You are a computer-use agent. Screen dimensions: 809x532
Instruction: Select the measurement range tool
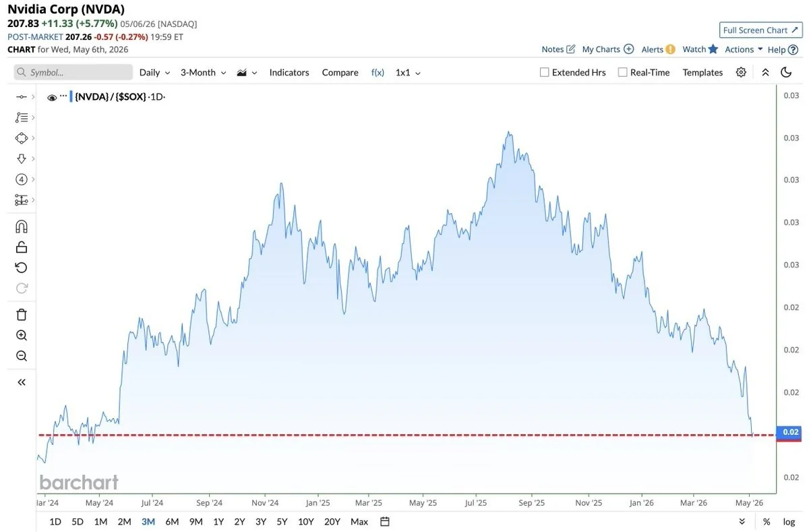coord(21,200)
